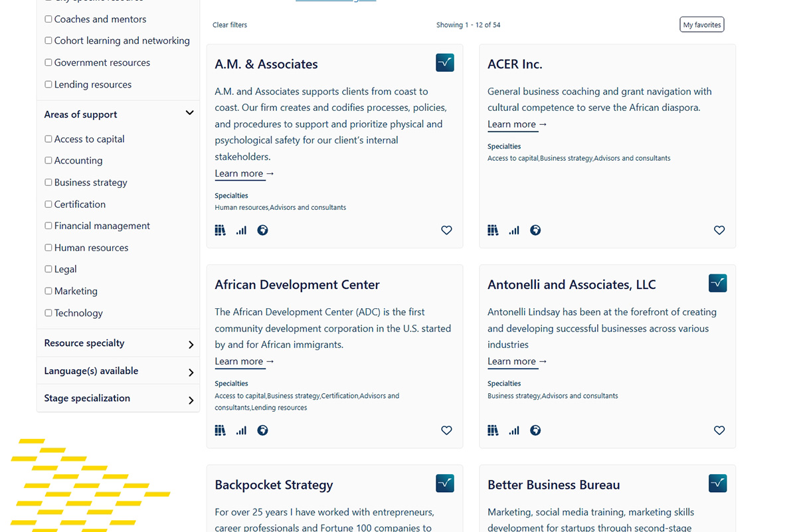Click the verified badge on Backpocket Strategy
This screenshot has width=797, height=532.
444,483
